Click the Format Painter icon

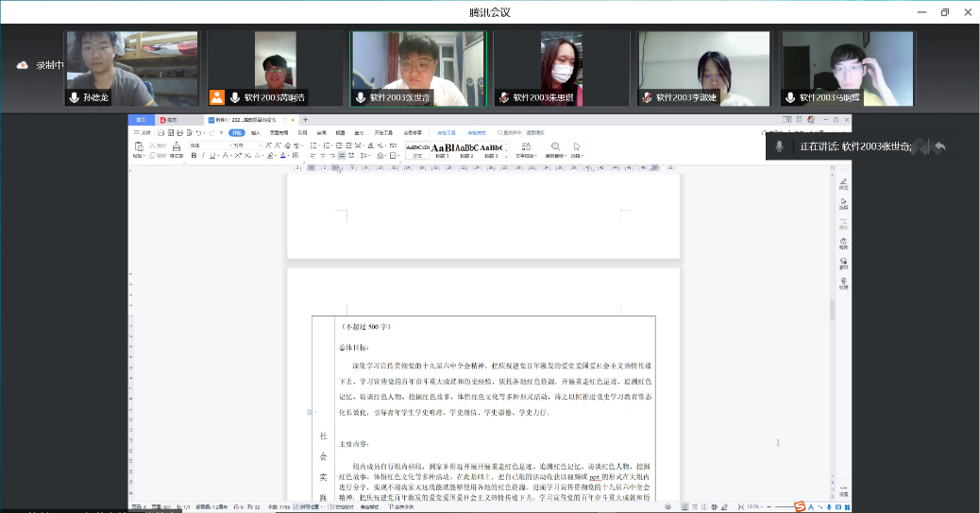pyautogui.click(x=176, y=148)
